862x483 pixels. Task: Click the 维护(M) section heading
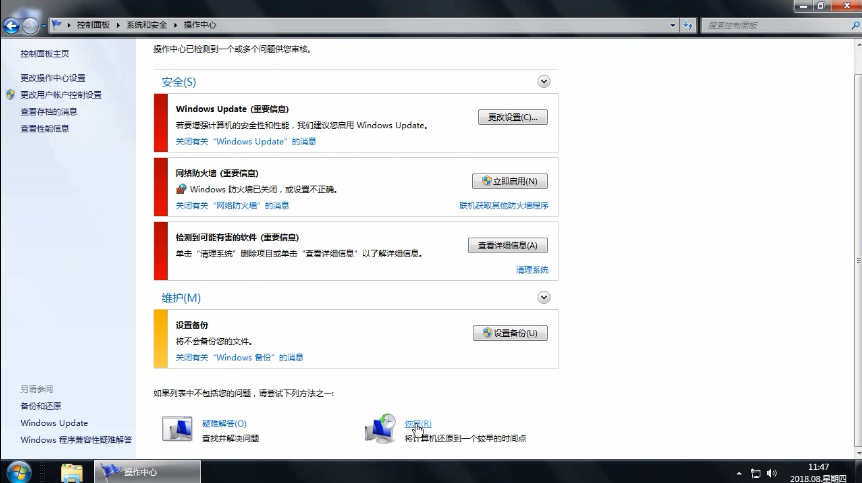(181, 298)
